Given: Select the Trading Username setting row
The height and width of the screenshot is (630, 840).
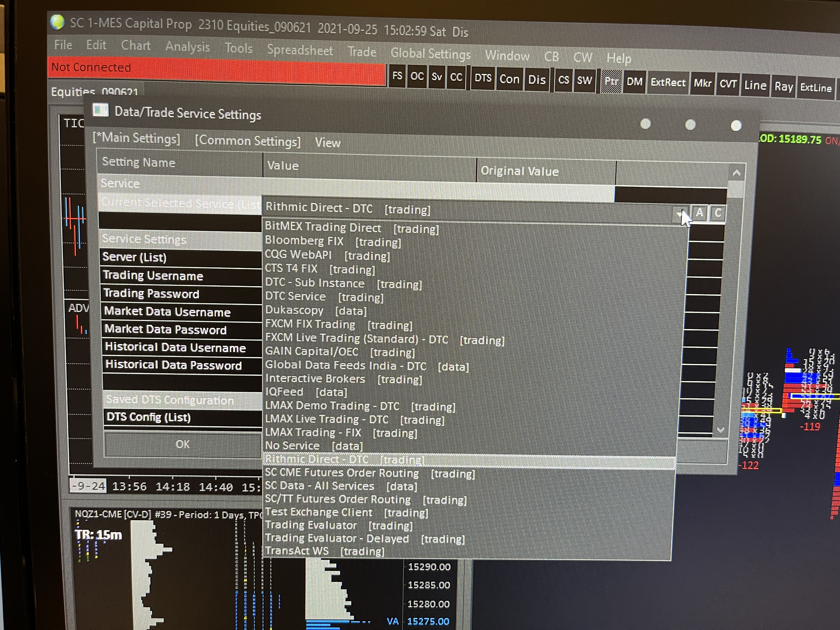Looking at the screenshot, I should (x=153, y=276).
